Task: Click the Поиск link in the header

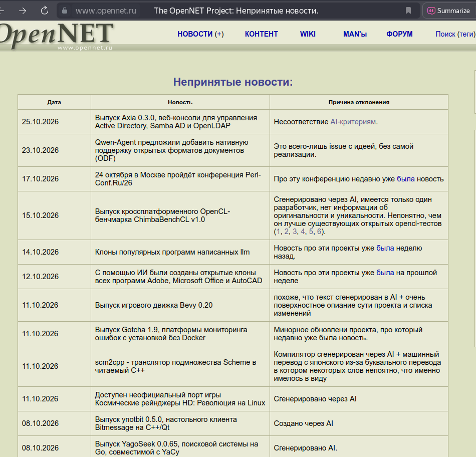Action: [x=445, y=34]
